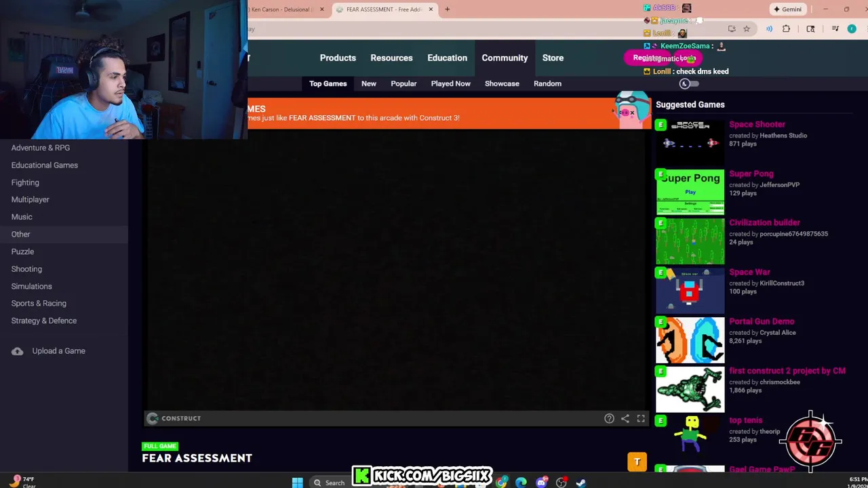Image resolution: width=868 pixels, height=488 pixels.
Task: Click the Windows Start button
Action: click(297, 483)
